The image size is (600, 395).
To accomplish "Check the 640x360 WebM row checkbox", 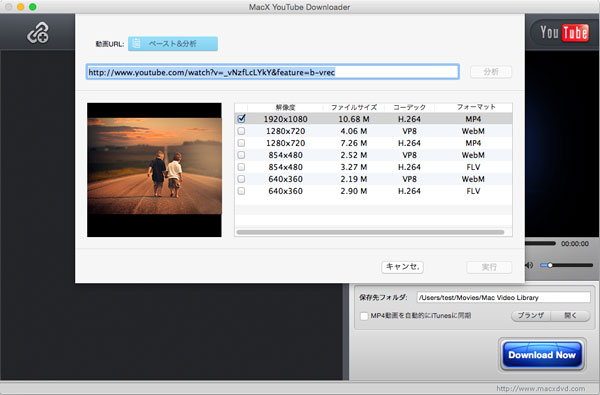I will coord(241,179).
